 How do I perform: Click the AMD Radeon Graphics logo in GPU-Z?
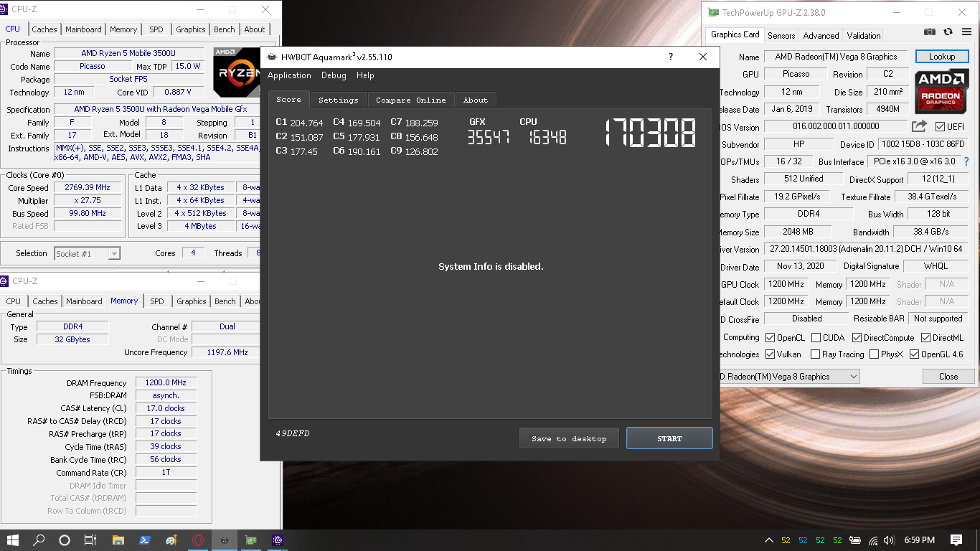pyautogui.click(x=941, y=91)
